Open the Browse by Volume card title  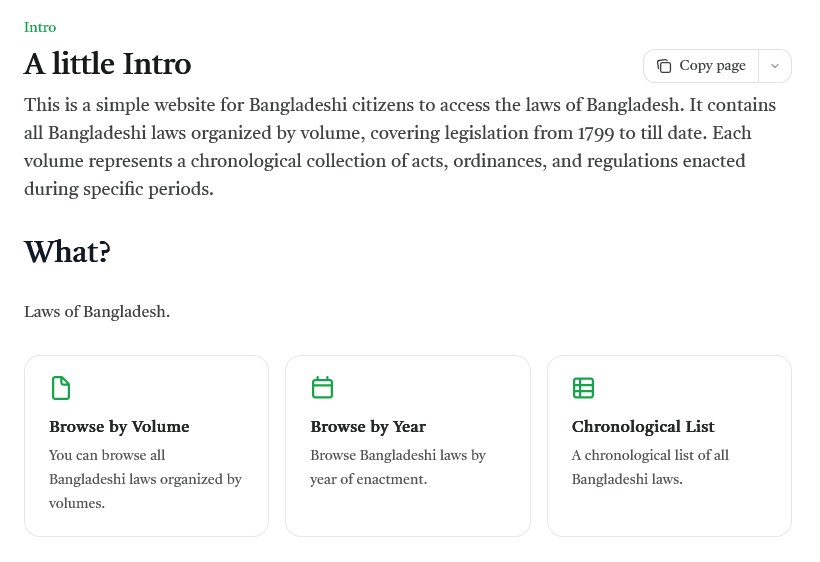119,427
